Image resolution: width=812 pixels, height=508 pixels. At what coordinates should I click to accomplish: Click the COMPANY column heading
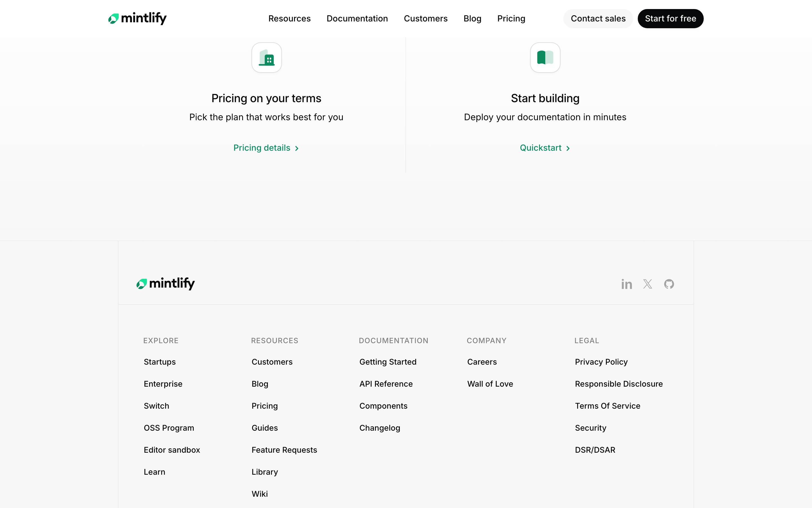point(487,340)
